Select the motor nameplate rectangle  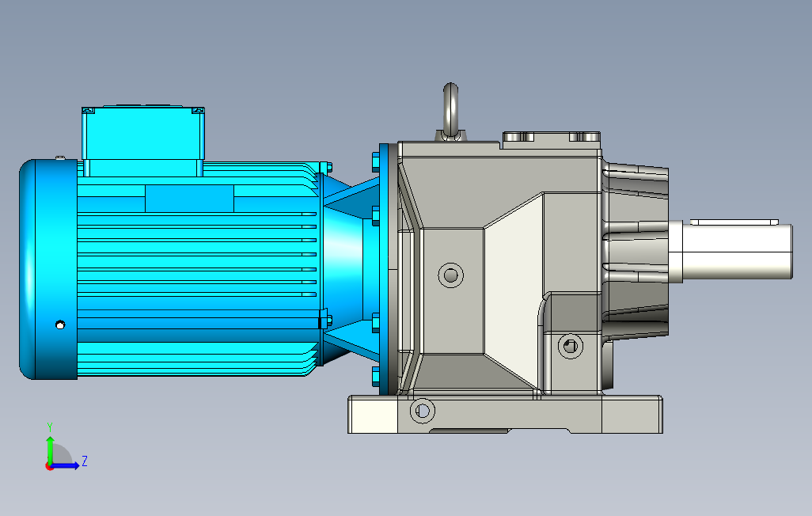click(189, 199)
